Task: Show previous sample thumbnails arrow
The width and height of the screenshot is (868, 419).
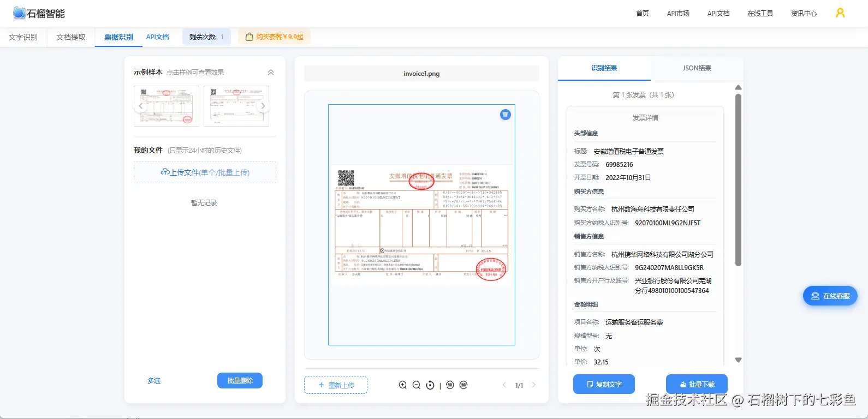Action: point(141,106)
